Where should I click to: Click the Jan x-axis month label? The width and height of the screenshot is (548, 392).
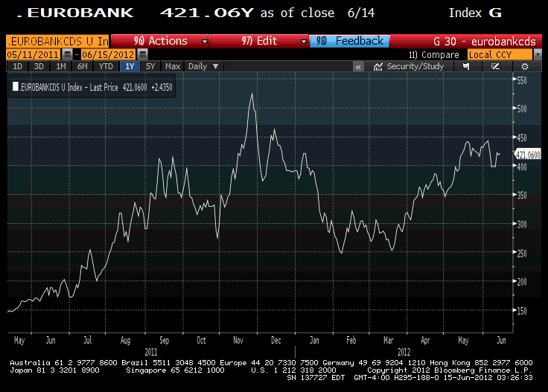tap(314, 340)
